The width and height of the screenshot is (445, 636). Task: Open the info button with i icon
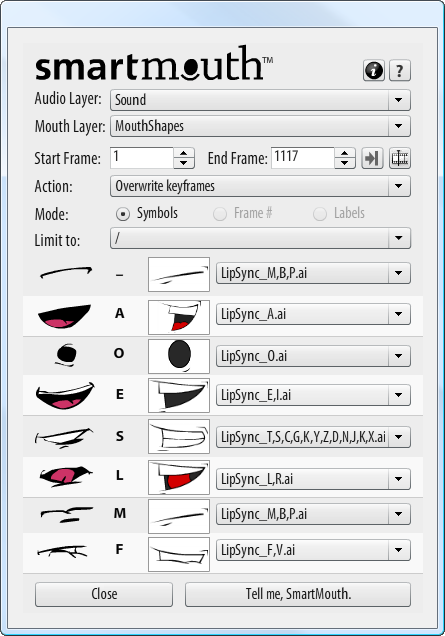point(374,71)
